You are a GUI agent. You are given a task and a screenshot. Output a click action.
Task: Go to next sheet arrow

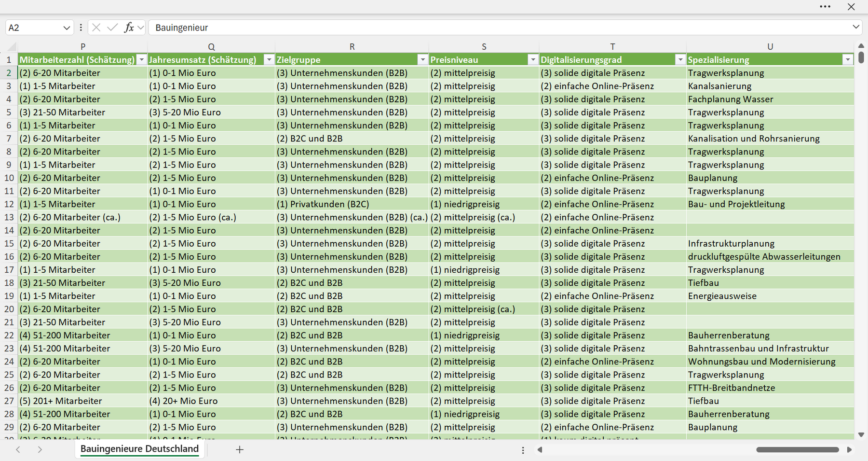pyautogui.click(x=40, y=449)
